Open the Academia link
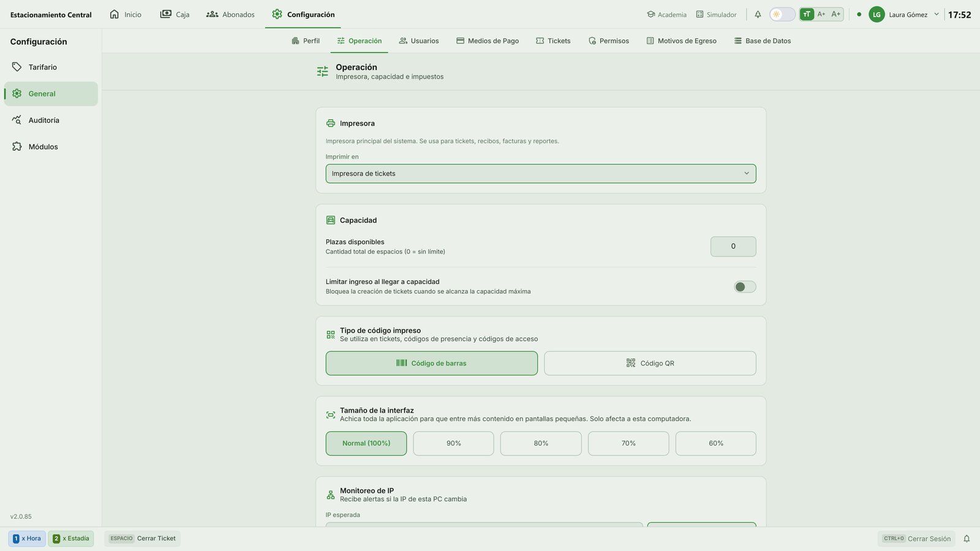Viewport: 980px width, 551px height. click(666, 14)
